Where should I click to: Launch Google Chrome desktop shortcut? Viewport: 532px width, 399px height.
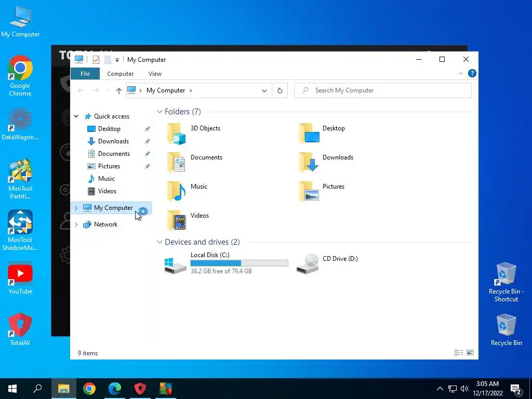click(x=20, y=76)
